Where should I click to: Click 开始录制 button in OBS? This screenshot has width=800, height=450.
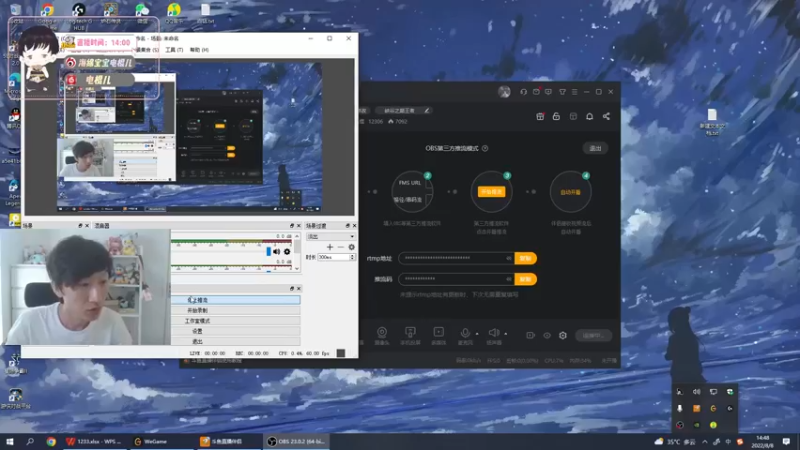point(236,310)
